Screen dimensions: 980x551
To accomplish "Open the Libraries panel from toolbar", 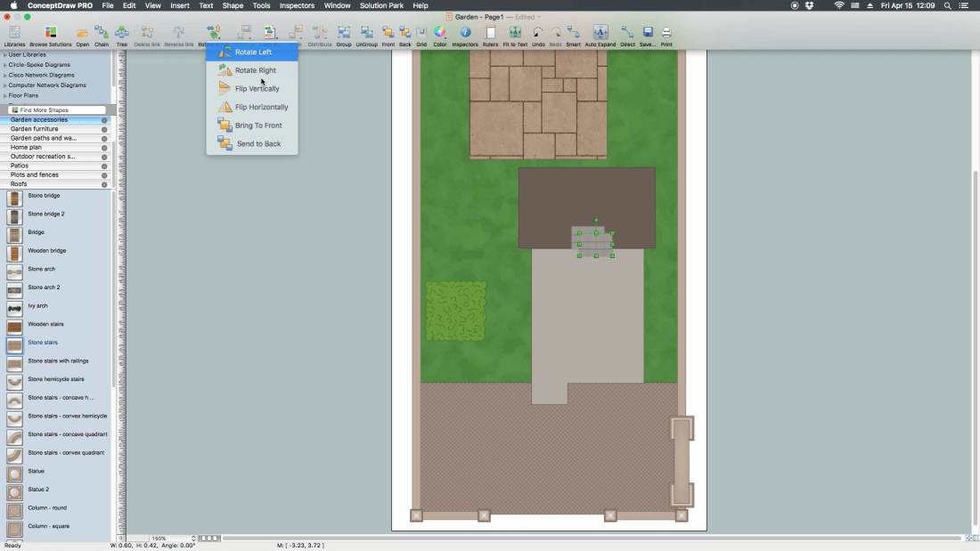I will click(x=14, y=35).
